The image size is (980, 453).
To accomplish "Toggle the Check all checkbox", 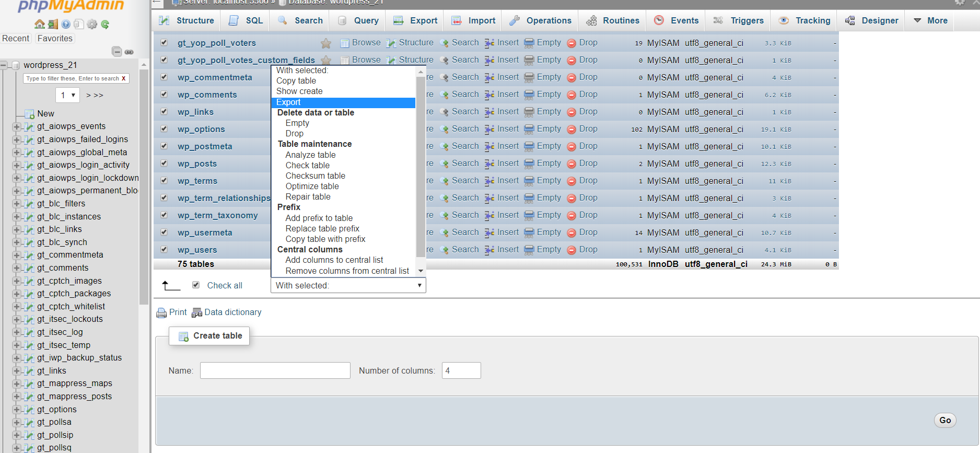I will 196,285.
